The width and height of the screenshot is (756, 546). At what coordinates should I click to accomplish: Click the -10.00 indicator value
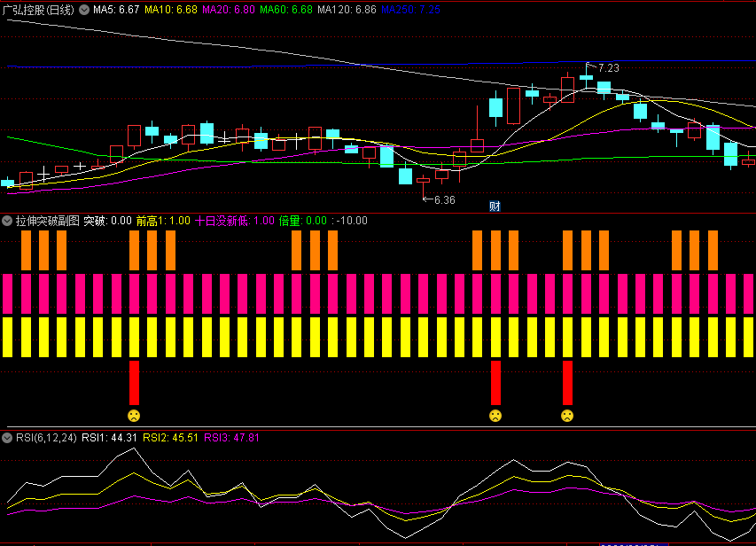click(352, 221)
